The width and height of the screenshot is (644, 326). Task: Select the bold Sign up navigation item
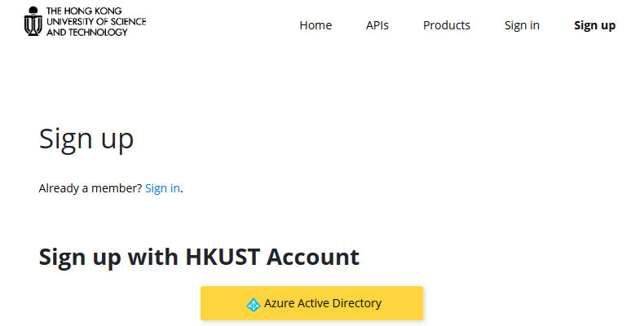pos(595,25)
